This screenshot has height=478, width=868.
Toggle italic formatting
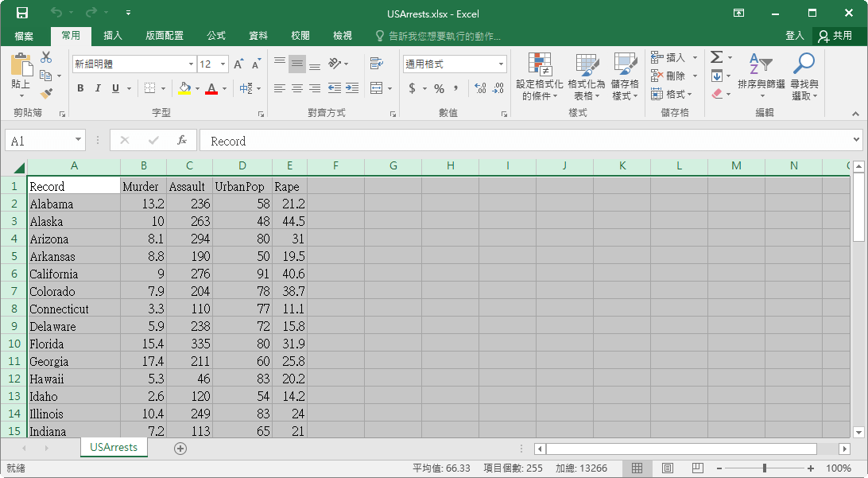coord(98,88)
